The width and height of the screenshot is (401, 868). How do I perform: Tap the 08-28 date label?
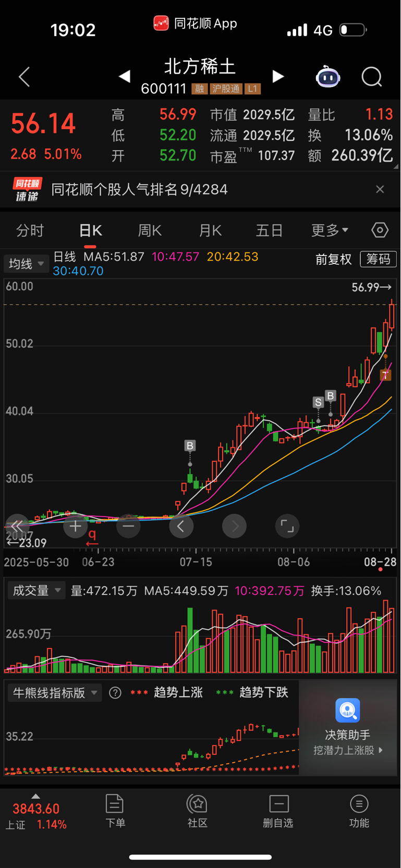click(x=380, y=562)
